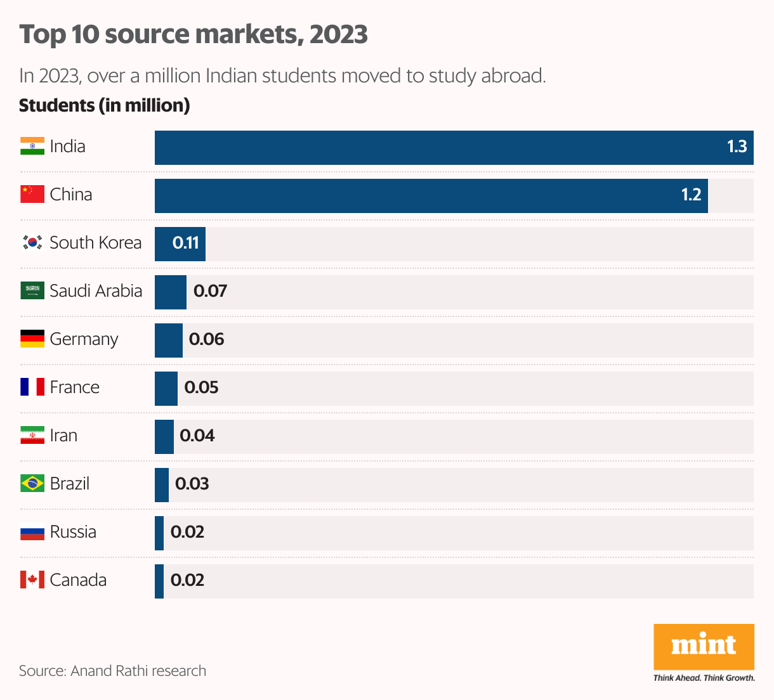Viewport: 774px width, 700px height.
Task: Click the Saudi Arabia flag icon
Action: [32, 291]
